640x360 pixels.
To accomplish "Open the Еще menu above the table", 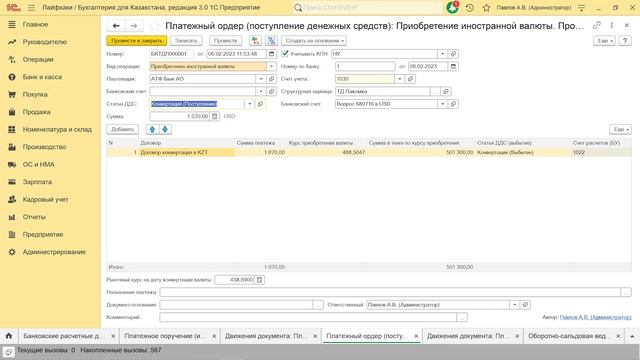I will click(x=620, y=129).
